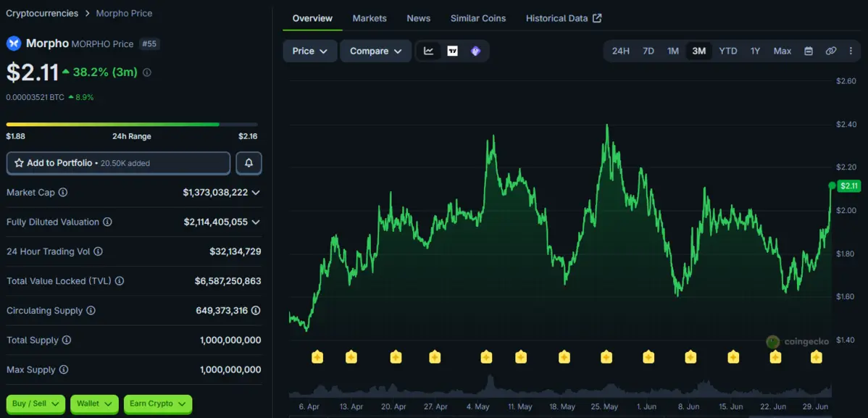Open the three-dot chart options menu
The image size is (868, 418).
coord(851,51)
